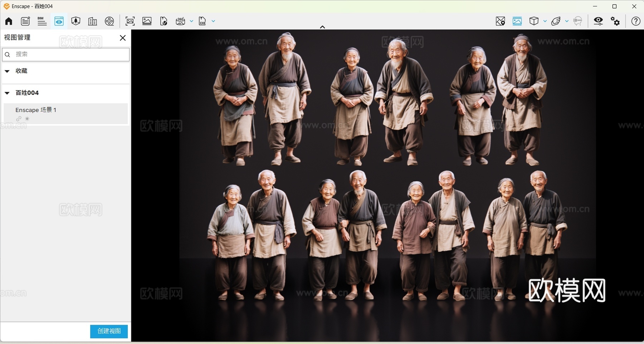Minimize the Enscape window
The image size is (644, 344).
(x=595, y=6)
